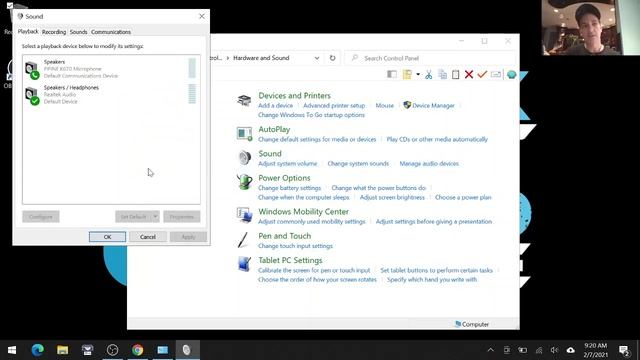
Task: Click the Windows Start button
Action: [x=12, y=350]
